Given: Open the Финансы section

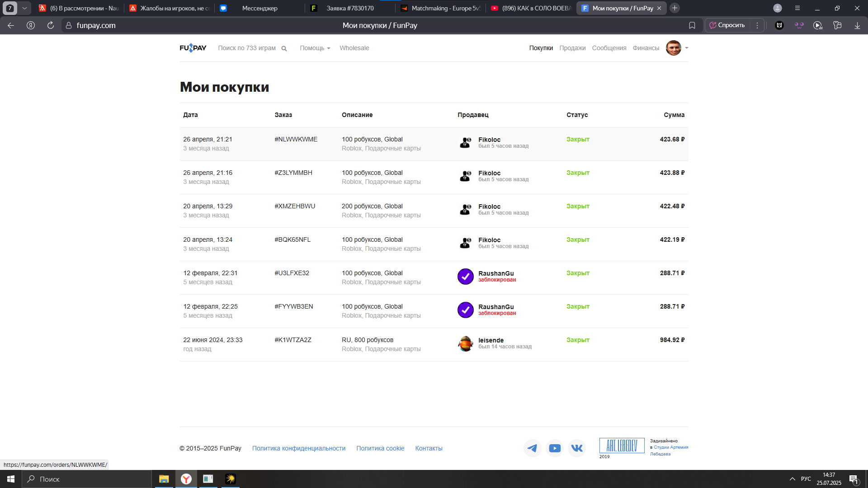Looking at the screenshot, I should pyautogui.click(x=646, y=48).
